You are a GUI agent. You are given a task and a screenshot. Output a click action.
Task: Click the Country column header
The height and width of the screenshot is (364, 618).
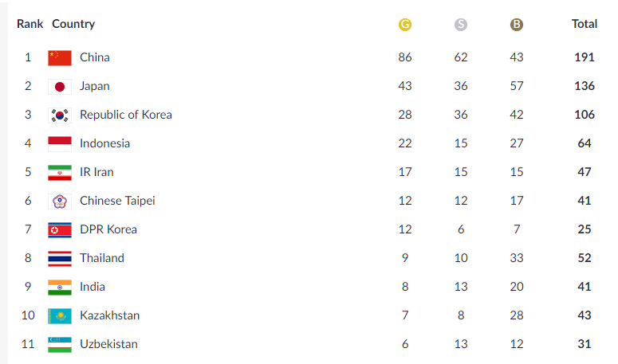(x=73, y=24)
